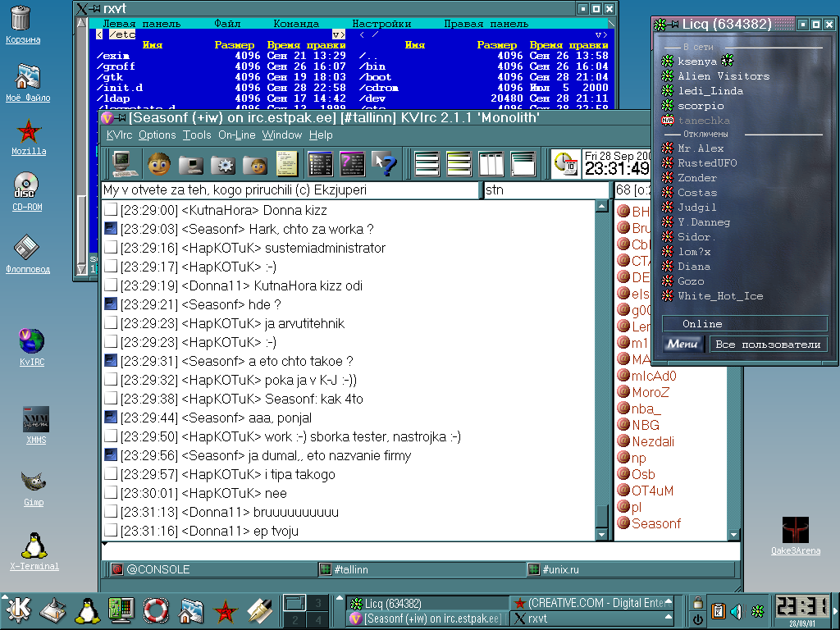Click the K menu icon on the panel
Screen dimensions: 840x630
click(x=19, y=610)
